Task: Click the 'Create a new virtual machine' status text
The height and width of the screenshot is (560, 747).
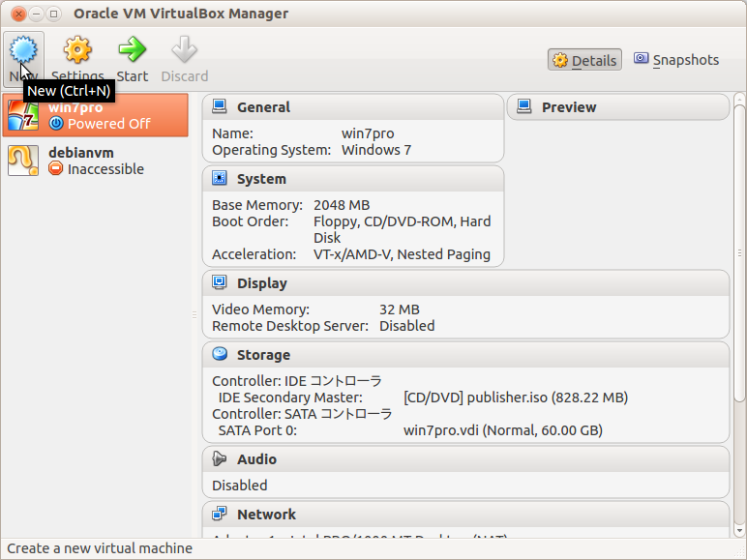Action: pos(100,548)
